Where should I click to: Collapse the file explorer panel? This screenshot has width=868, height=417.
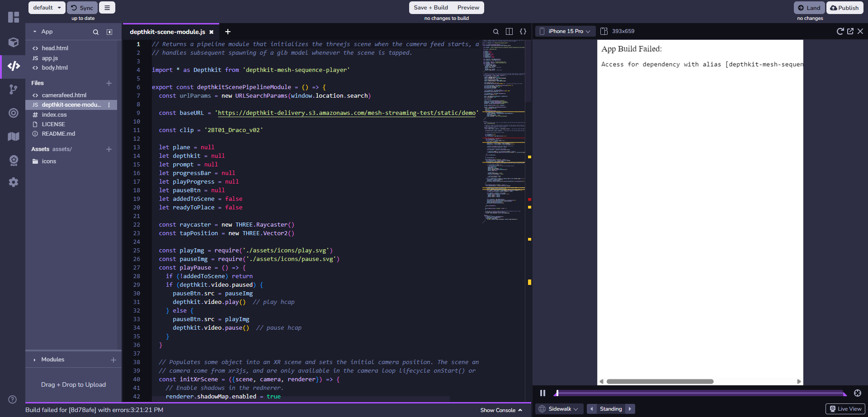click(x=109, y=32)
